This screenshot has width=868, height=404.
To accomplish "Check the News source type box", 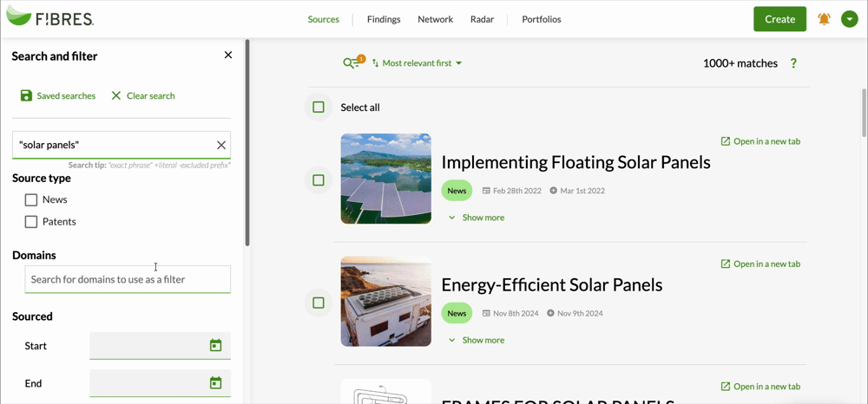I will click(31, 199).
